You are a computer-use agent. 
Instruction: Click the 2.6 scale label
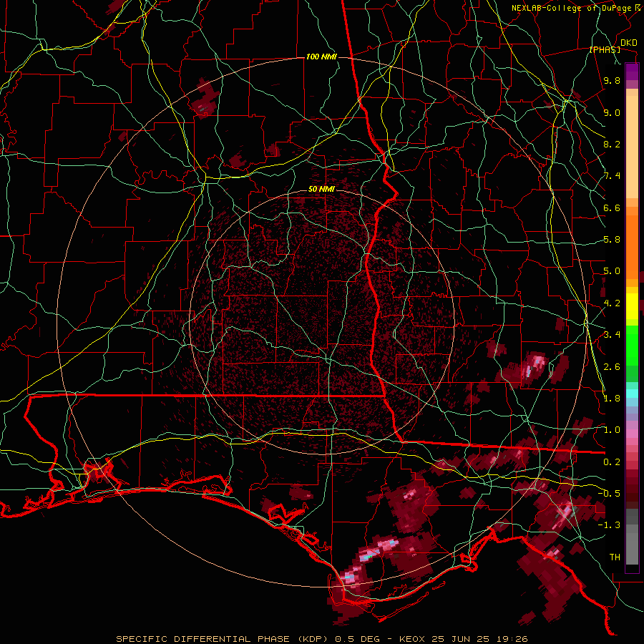[x=612, y=367]
